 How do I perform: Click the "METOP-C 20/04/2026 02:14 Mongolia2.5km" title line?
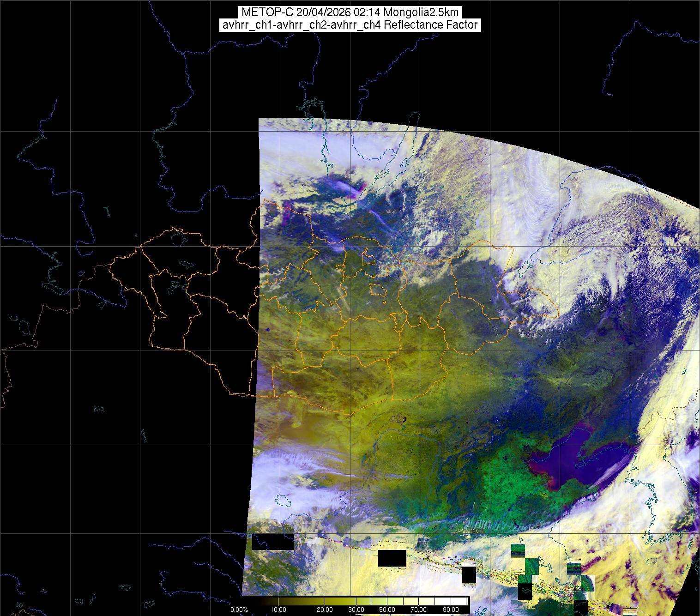tap(350, 12)
